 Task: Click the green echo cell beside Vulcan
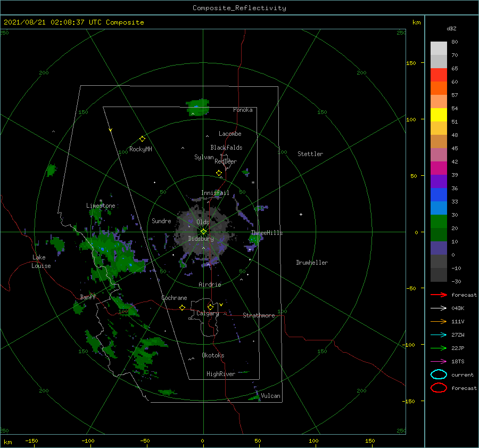(x=254, y=397)
